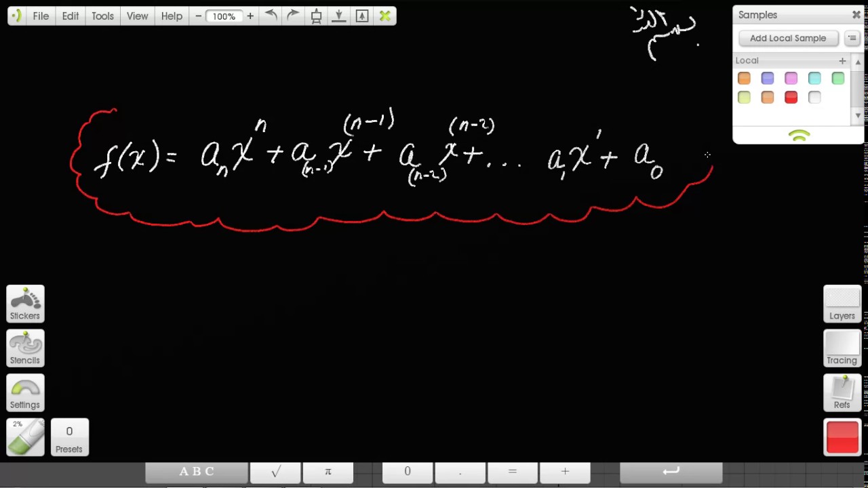The width and height of the screenshot is (868, 488).
Task: Pick the green color sample
Action: point(838,79)
